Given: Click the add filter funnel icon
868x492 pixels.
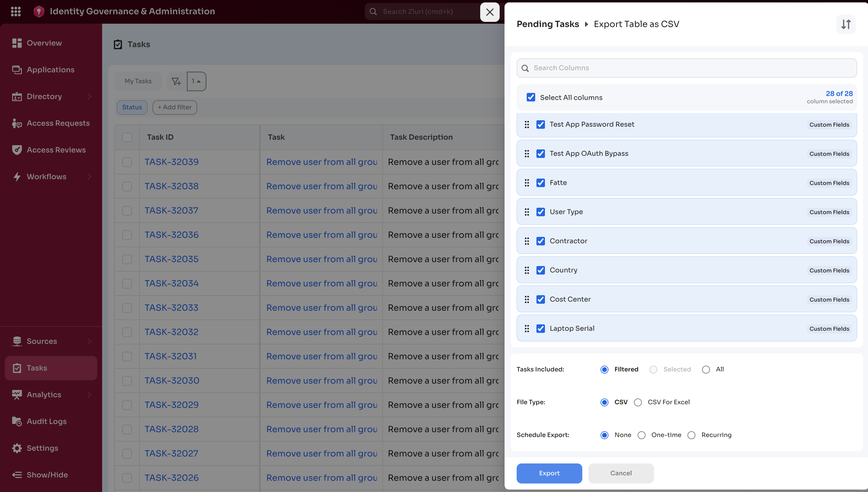Looking at the screenshot, I should (176, 81).
